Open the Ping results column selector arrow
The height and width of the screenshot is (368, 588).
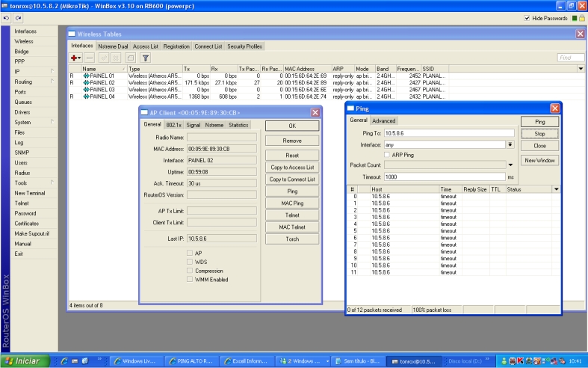(x=556, y=189)
